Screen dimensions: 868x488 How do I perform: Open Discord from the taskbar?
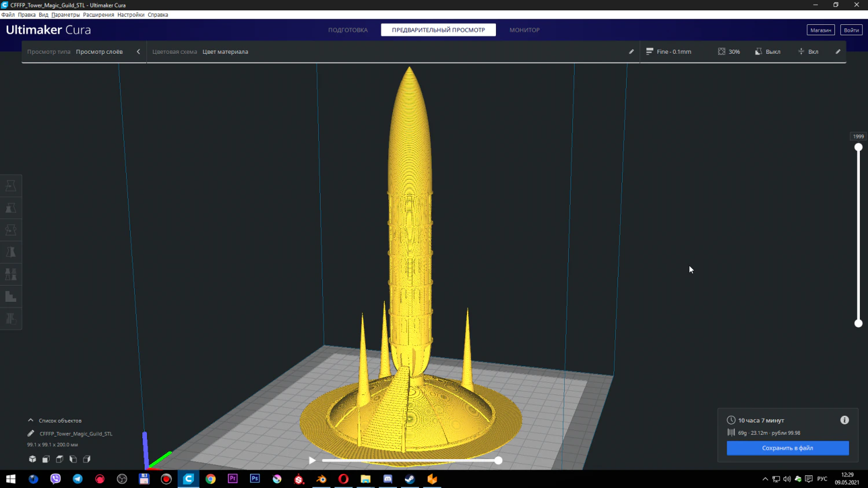tap(388, 479)
